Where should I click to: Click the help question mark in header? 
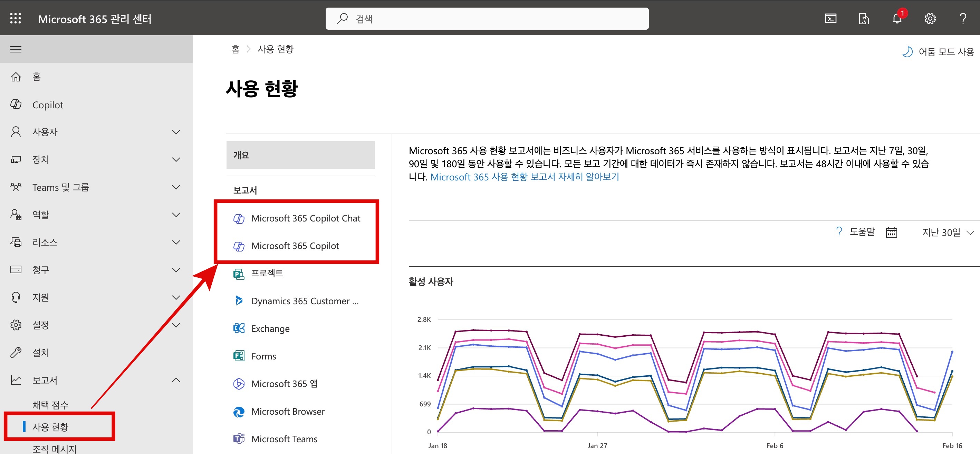[963, 19]
